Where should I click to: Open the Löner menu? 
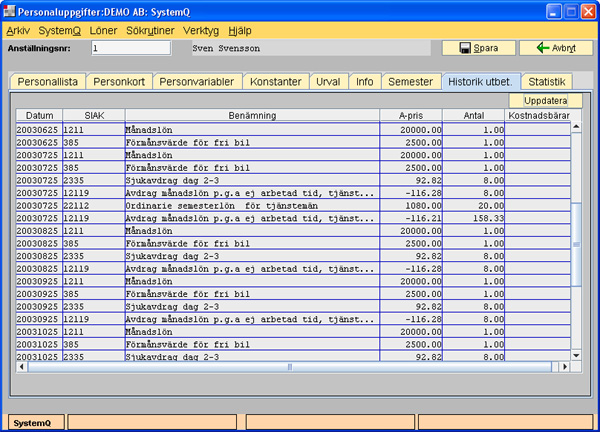[x=104, y=31]
